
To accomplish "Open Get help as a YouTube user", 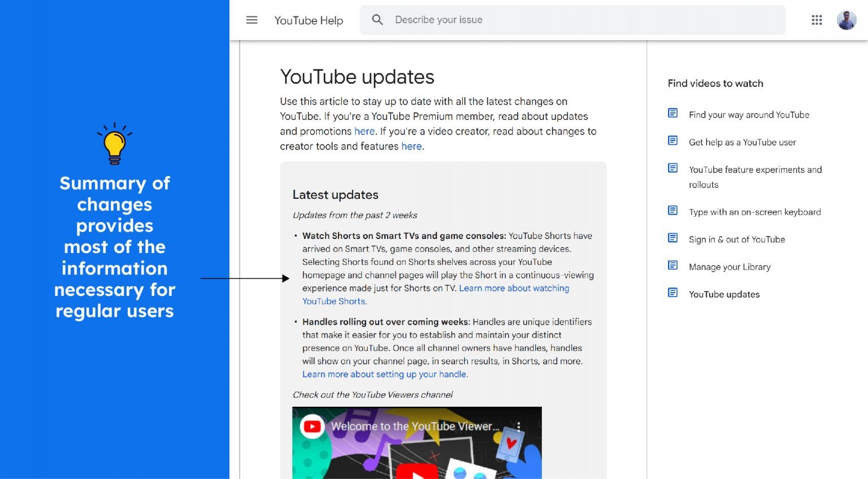I will pos(742,142).
